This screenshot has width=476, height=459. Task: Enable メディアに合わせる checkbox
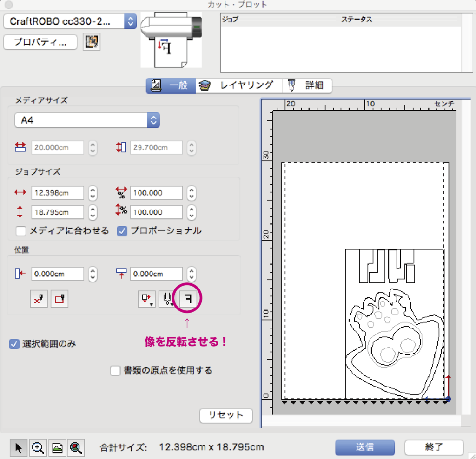(x=20, y=231)
